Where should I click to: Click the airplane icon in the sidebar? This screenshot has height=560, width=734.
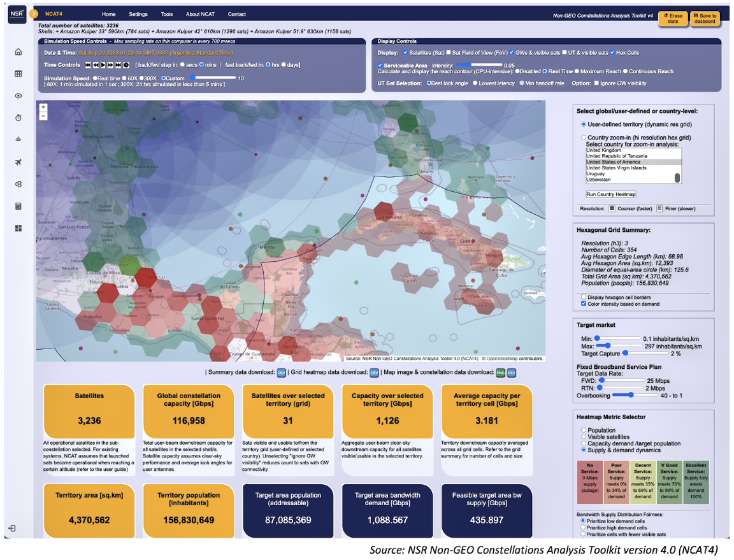coord(18,162)
